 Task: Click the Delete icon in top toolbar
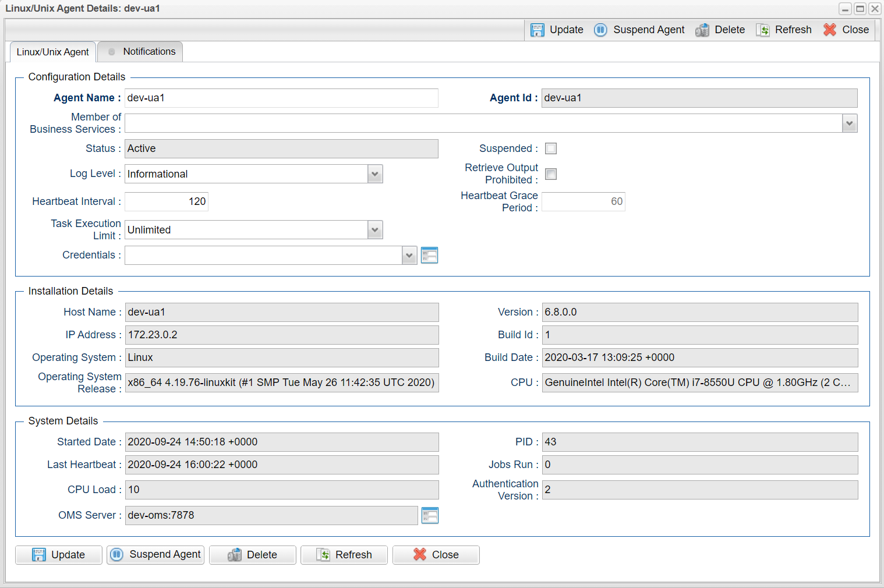tap(702, 30)
